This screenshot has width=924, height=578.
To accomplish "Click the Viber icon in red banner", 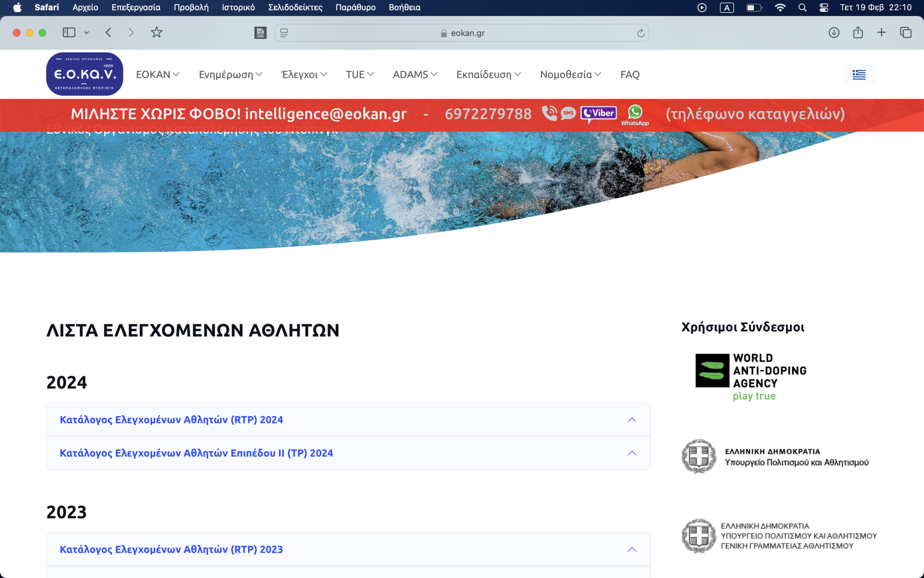I will pyautogui.click(x=598, y=113).
